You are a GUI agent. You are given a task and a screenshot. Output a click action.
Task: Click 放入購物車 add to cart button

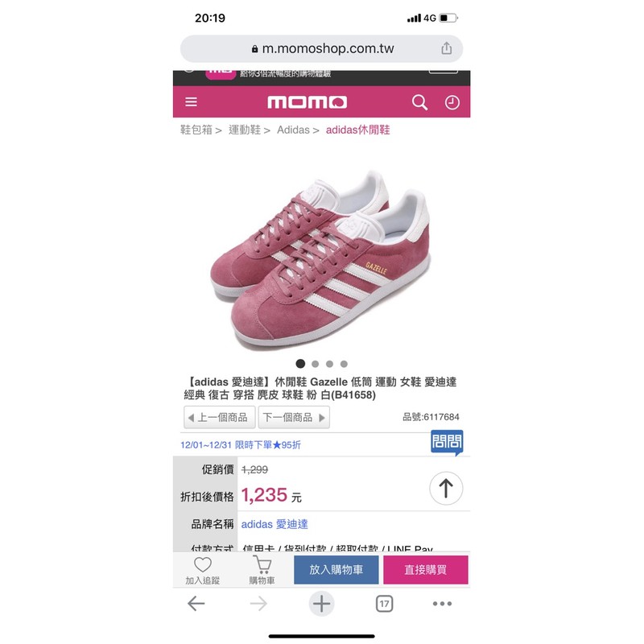[336, 570]
